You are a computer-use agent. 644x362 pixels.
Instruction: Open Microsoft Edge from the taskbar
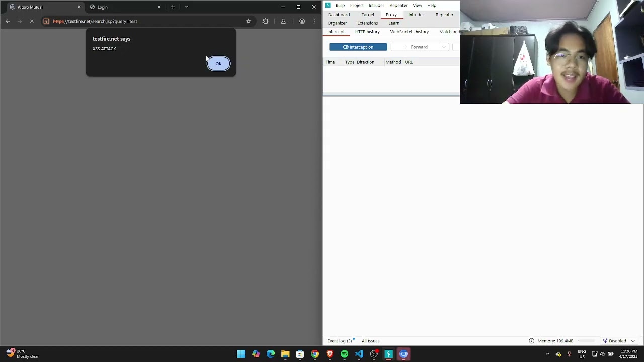click(271, 354)
